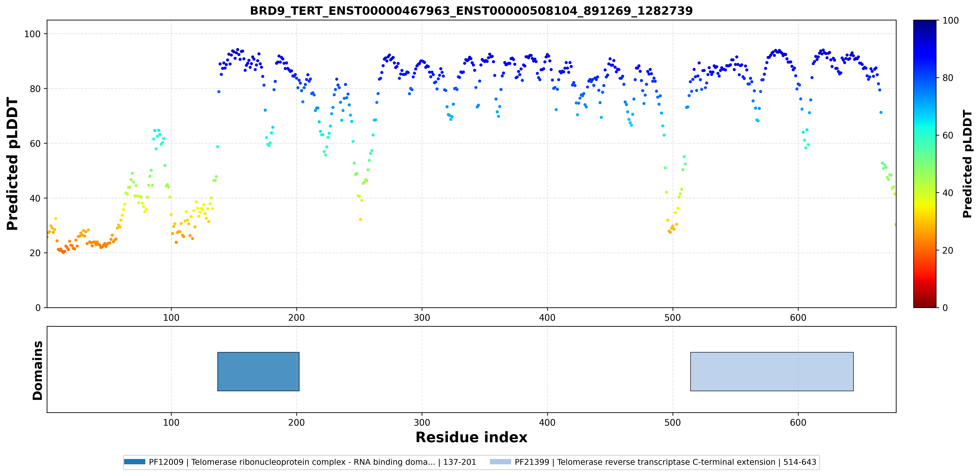Click the PF21399 light blue domain rectangle
This screenshot has height=476, width=980.
[772, 371]
